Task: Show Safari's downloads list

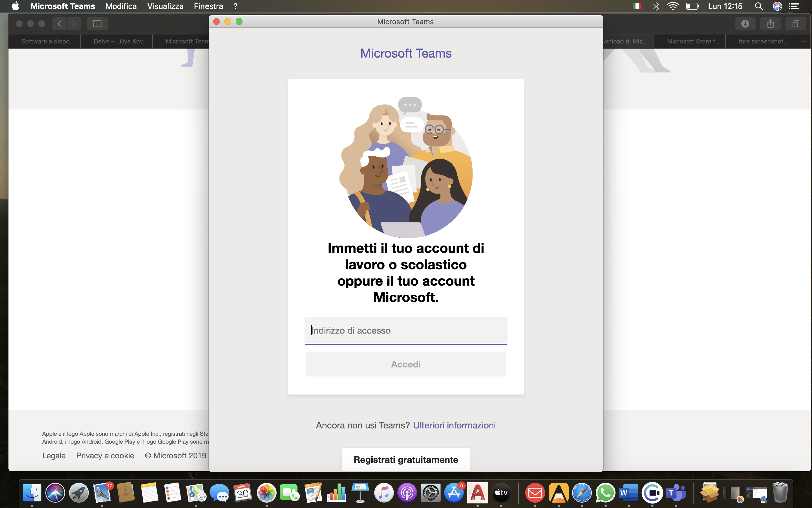Action: [x=745, y=23]
